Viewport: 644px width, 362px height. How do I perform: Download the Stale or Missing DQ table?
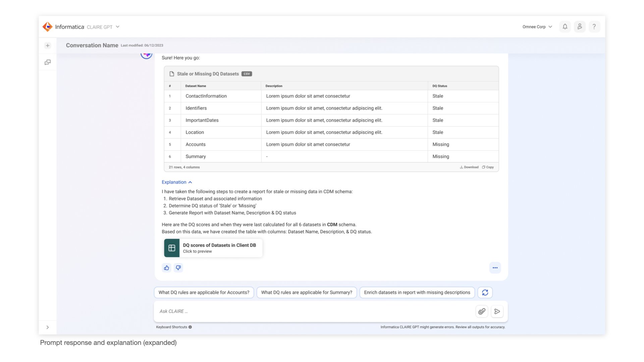[469, 167]
